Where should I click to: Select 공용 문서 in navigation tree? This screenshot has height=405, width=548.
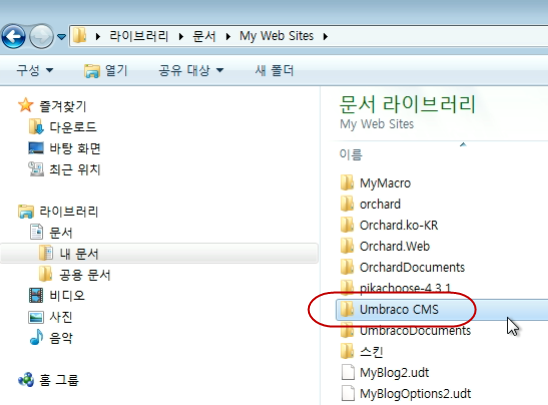click(x=85, y=275)
